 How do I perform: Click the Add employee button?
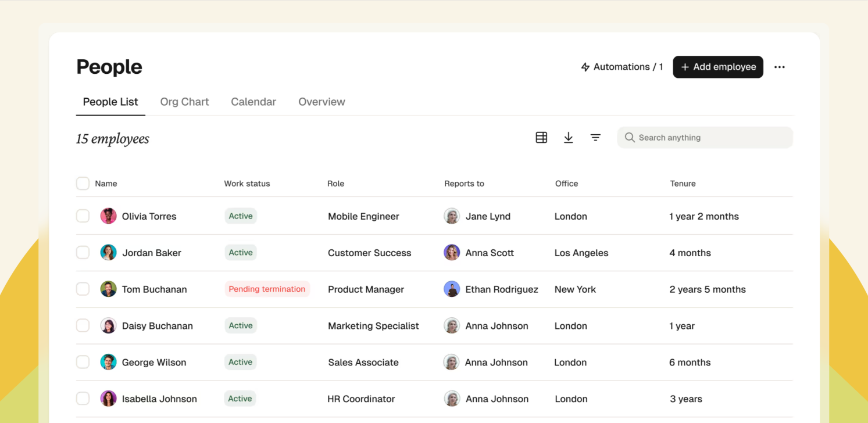[x=718, y=66]
